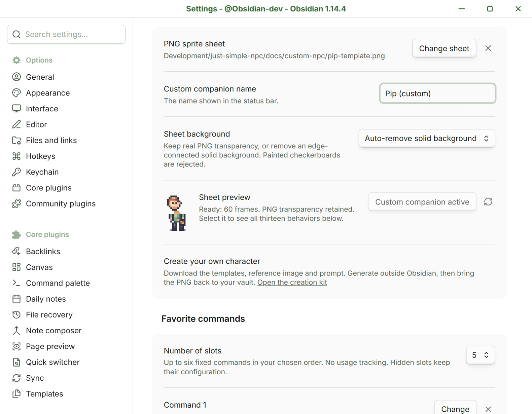The width and height of the screenshot is (532, 414).
Task: Click the File recovery clock icon
Action: pos(16,314)
